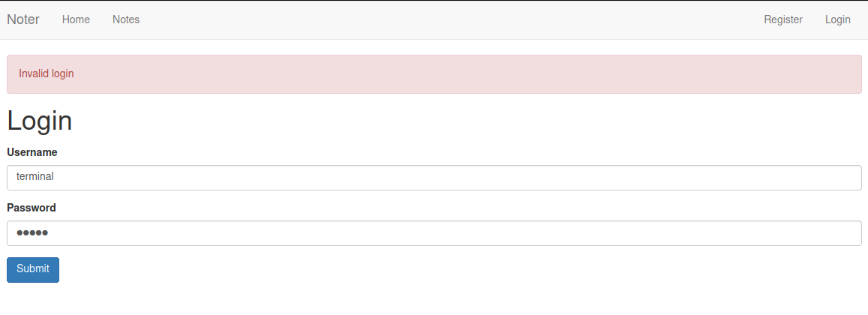Click the masked dots in Password box
Screen dimensions: 868x315
pyautogui.click(x=32, y=233)
